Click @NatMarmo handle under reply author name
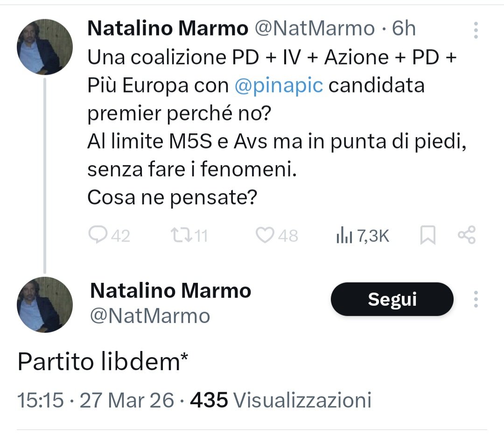Viewport: 504px width, 436px height. pyautogui.click(x=150, y=316)
